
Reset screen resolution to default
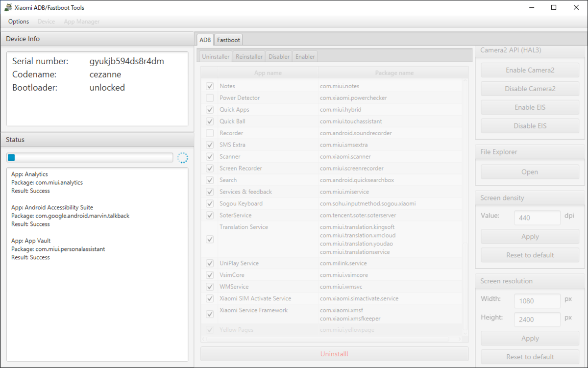(530, 357)
